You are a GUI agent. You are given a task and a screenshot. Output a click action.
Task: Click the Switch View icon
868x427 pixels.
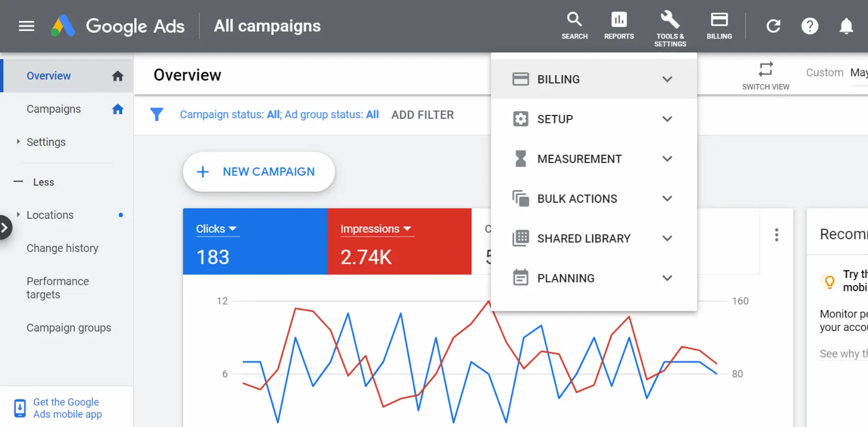(x=765, y=69)
